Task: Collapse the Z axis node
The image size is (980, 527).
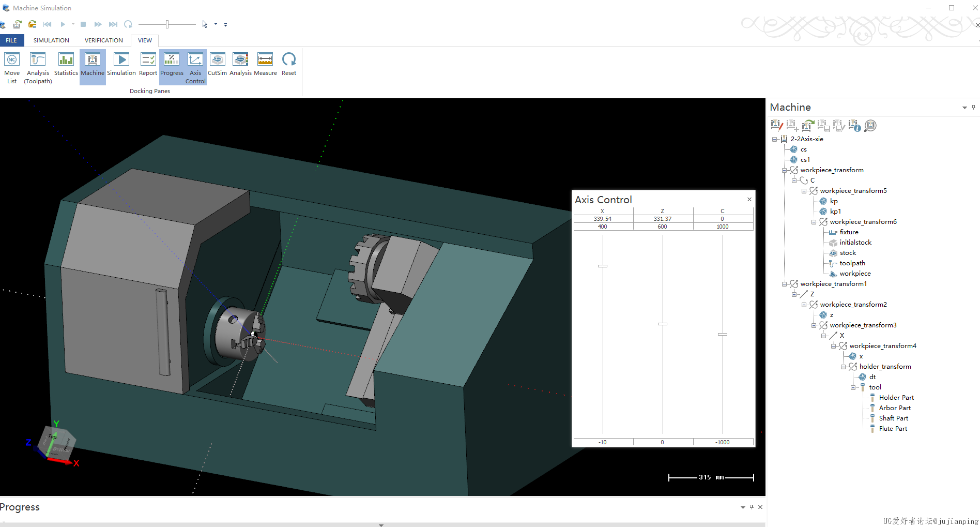Action: (794, 294)
